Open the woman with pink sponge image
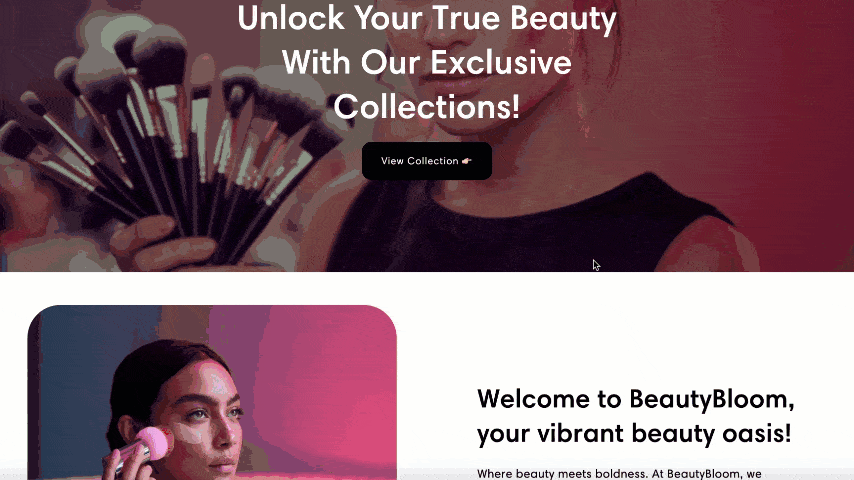 [x=212, y=392]
